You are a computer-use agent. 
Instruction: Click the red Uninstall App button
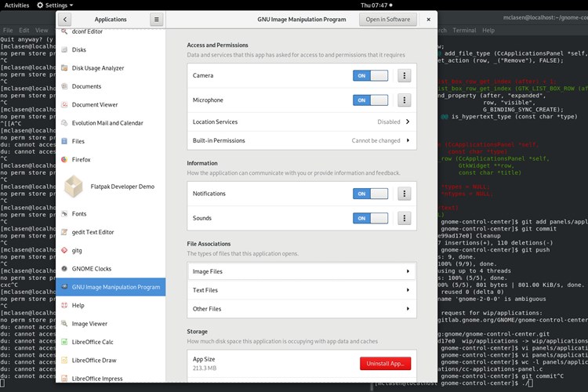point(385,364)
